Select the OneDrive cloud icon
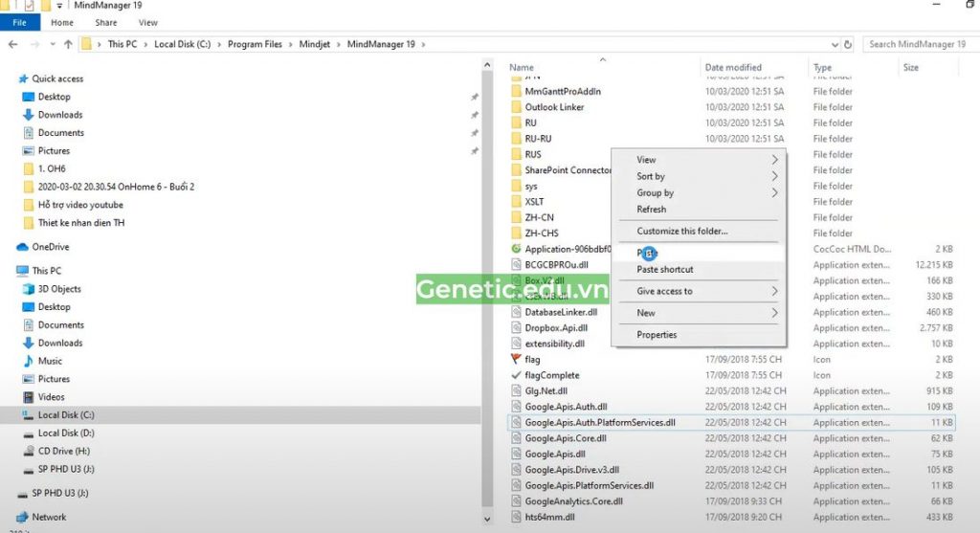 click(23, 247)
